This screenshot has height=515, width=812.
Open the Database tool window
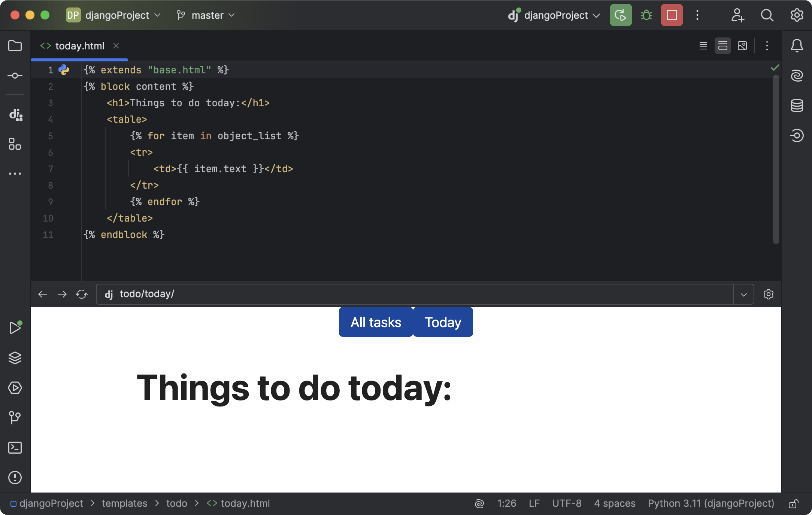[797, 106]
